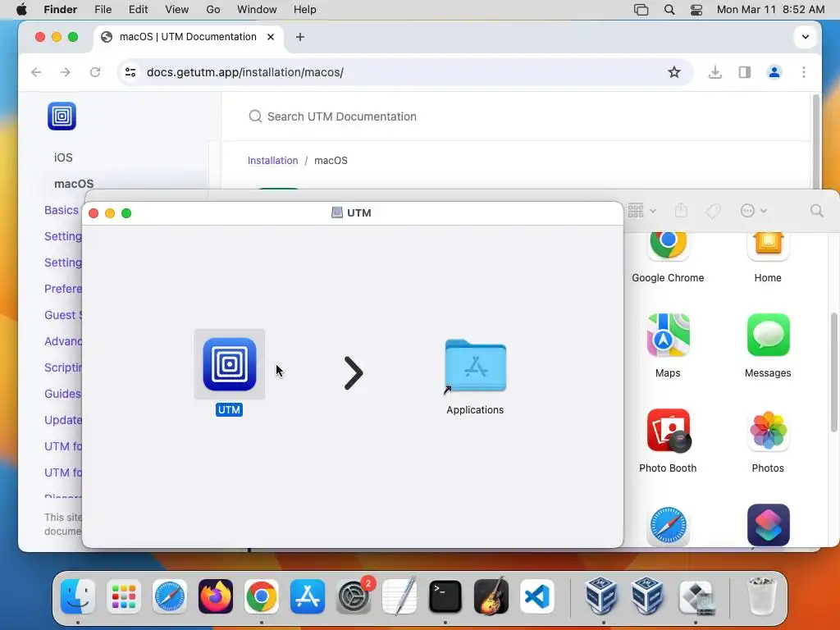Viewport: 840px width, 630px height.
Task: Open the Help menu
Action: point(305,10)
